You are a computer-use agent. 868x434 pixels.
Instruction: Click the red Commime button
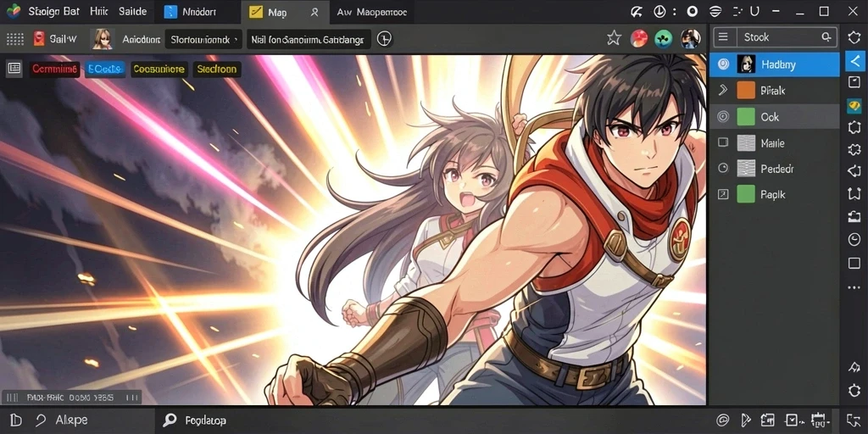coord(54,70)
